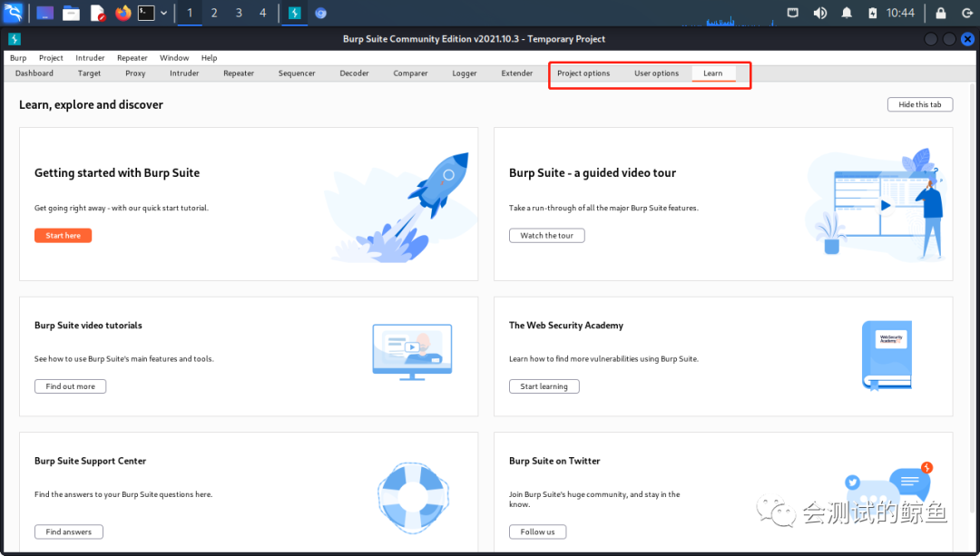Switch to the Intruder tab
Image resolution: width=980 pixels, height=556 pixels.
184,73
